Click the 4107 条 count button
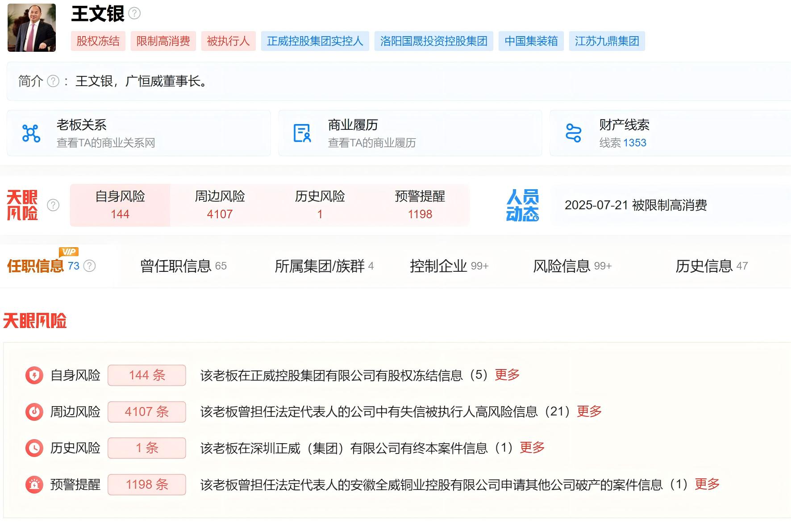The width and height of the screenshot is (791, 532). [x=147, y=411]
